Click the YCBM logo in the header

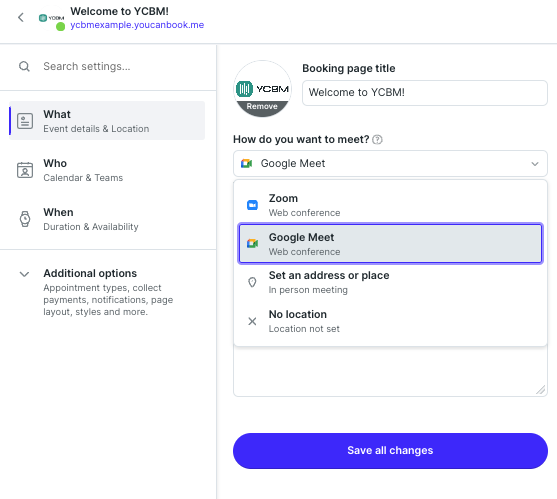tap(52, 18)
